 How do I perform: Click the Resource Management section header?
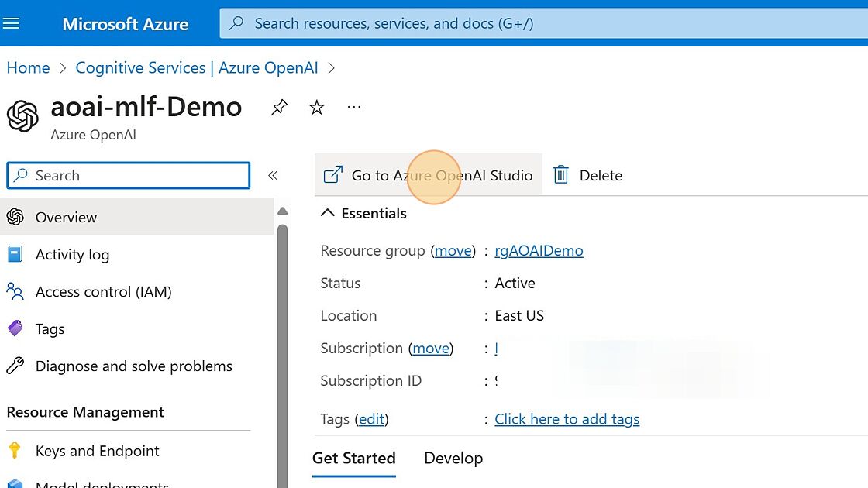tap(85, 412)
